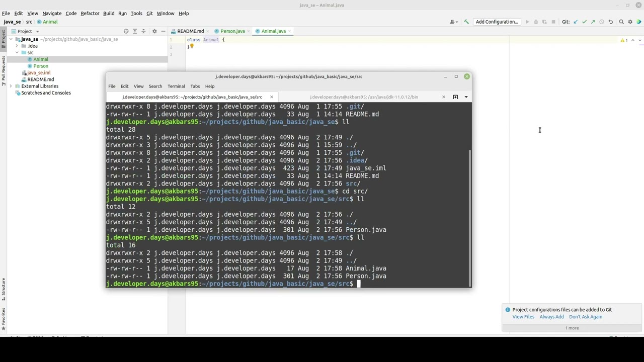Open the Navigate menu
The image size is (644, 362).
coord(52,14)
